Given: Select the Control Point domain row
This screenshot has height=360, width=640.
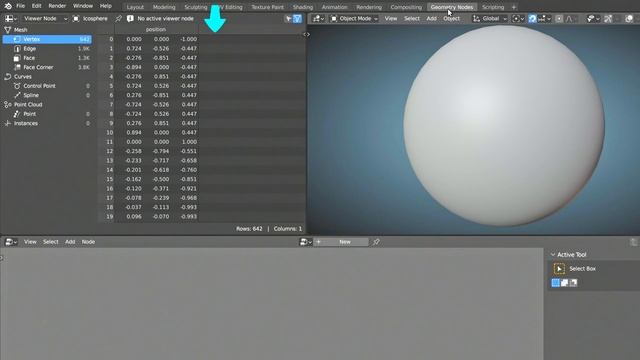Looking at the screenshot, I should (47, 86).
